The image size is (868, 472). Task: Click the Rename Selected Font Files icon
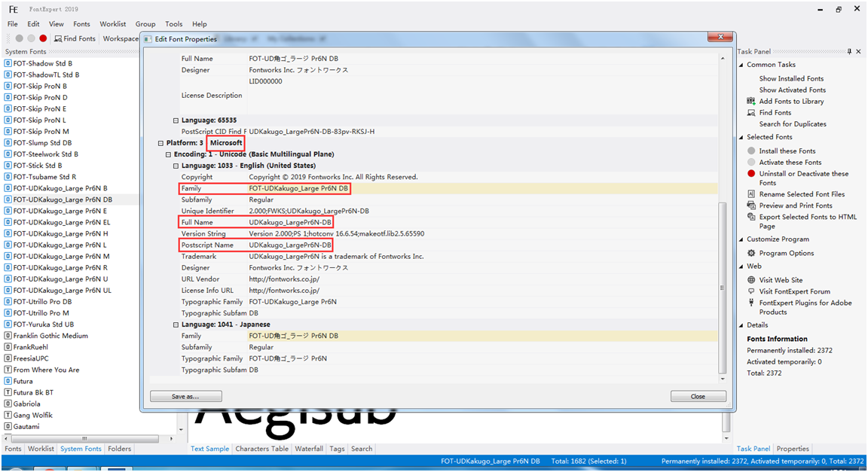[751, 194]
